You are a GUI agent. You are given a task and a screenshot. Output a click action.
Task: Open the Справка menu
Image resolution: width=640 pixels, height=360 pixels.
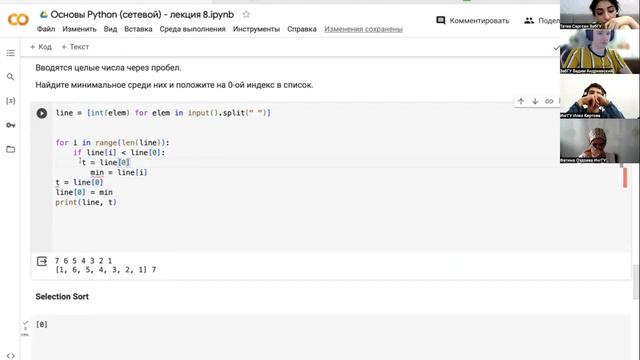pos(302,29)
